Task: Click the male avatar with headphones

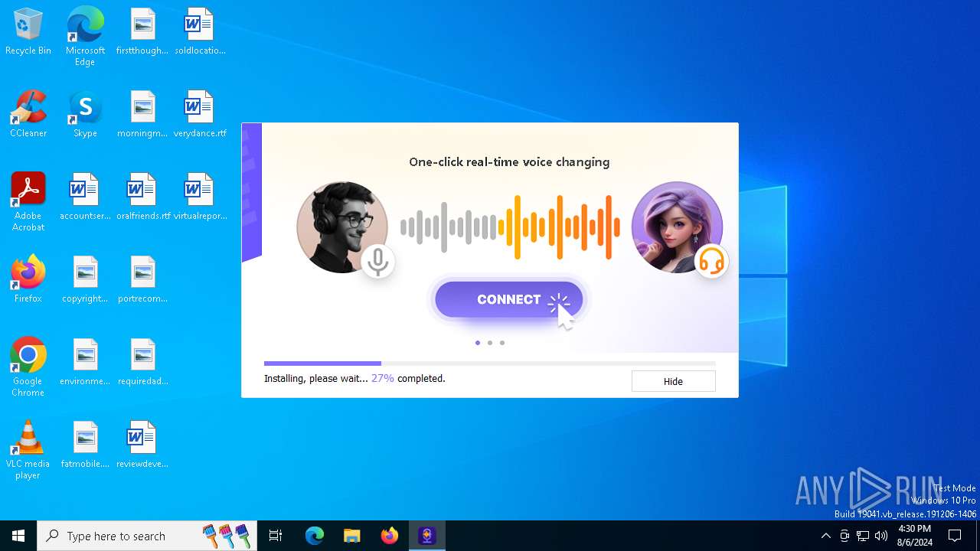Action: point(342,227)
